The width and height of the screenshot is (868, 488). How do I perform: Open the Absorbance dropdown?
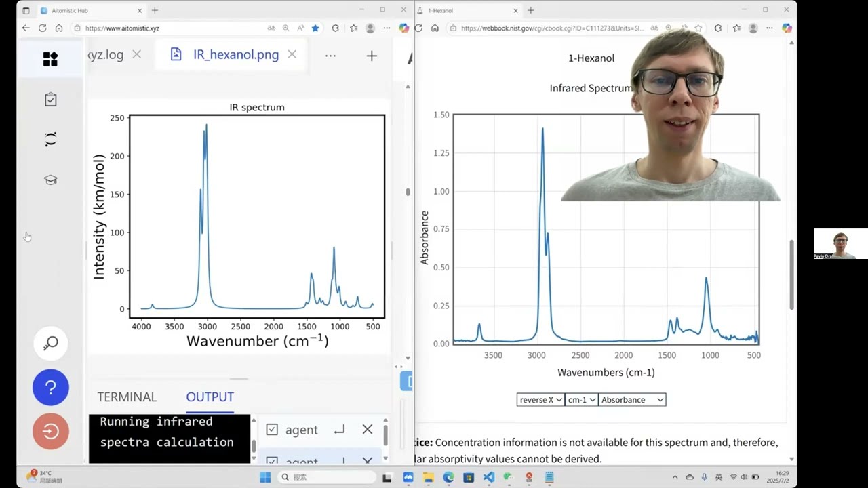click(632, 400)
